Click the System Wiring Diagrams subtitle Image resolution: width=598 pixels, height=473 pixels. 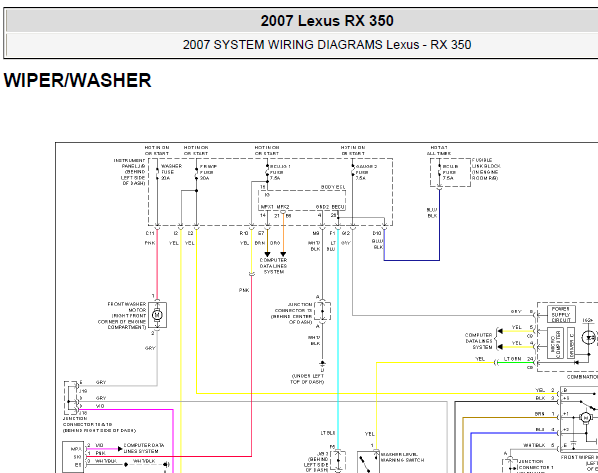point(326,45)
